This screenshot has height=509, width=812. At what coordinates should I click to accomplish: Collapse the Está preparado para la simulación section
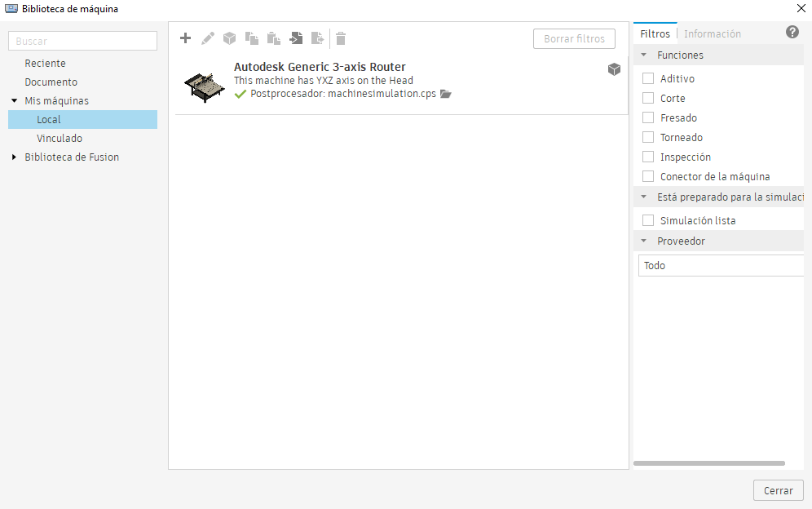[x=644, y=197]
